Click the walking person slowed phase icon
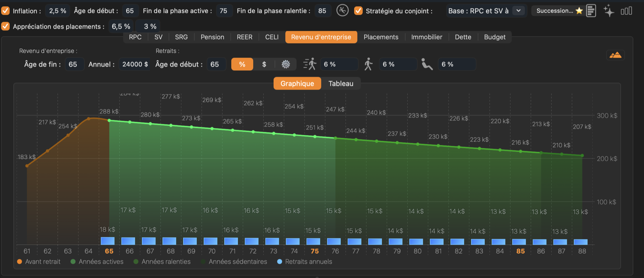 point(368,64)
